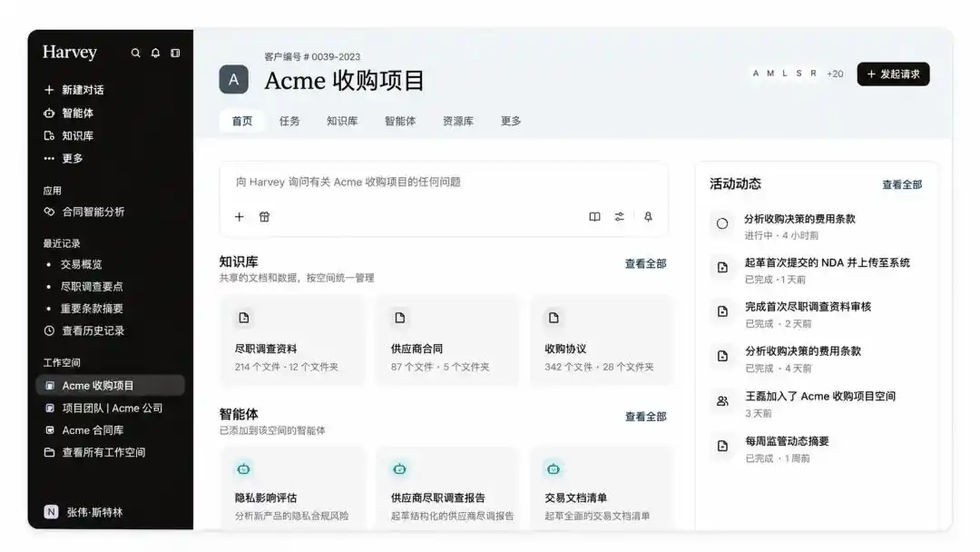980x552 pixels.
Task: View all in the 智能体 section
Action: click(646, 417)
